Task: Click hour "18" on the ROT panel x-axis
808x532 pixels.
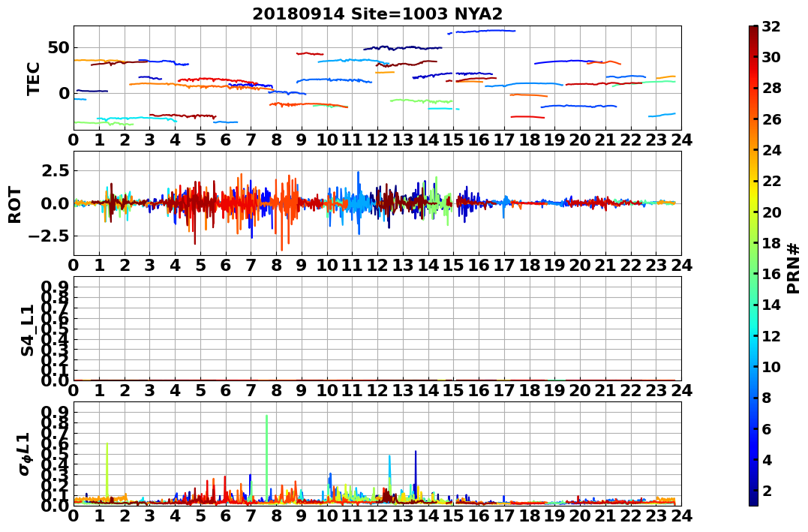Action: [x=529, y=265]
